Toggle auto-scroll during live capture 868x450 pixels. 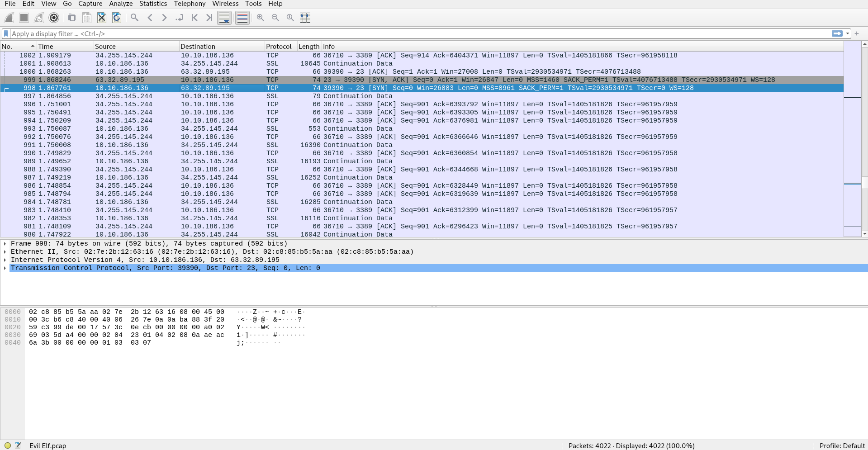pos(224,18)
